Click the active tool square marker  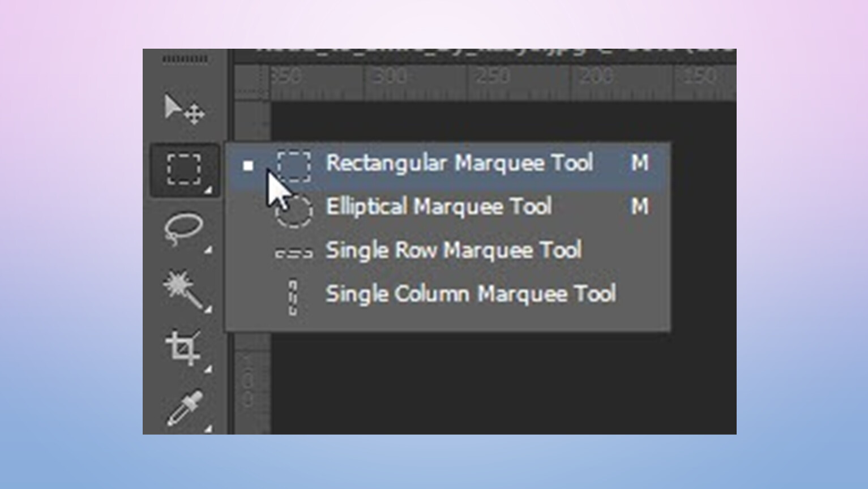[248, 166]
